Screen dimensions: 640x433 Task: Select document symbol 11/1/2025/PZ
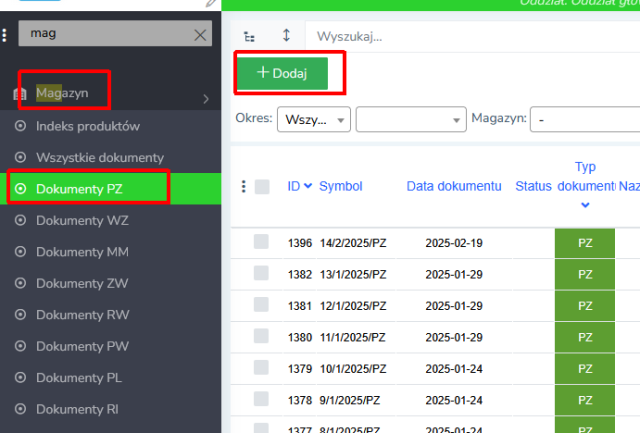click(x=353, y=338)
